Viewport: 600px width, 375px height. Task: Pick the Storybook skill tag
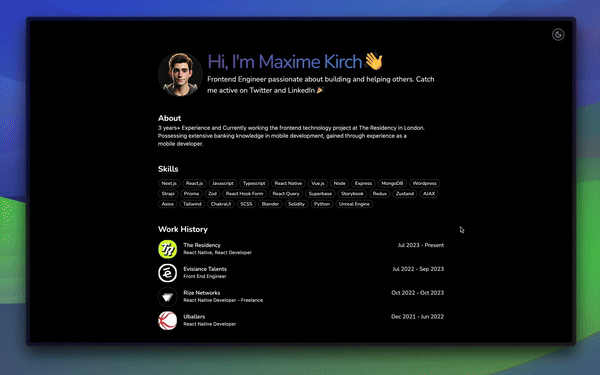point(352,194)
